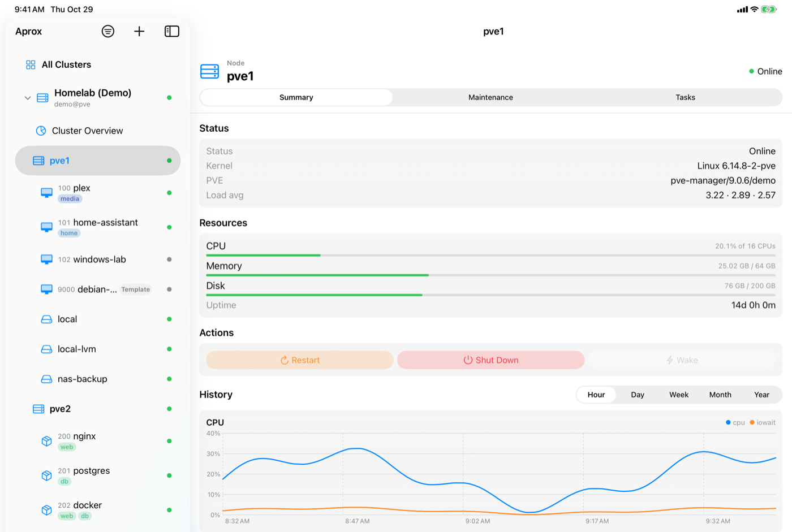Open the filter menu icon
This screenshot has width=792, height=532.
108,32
